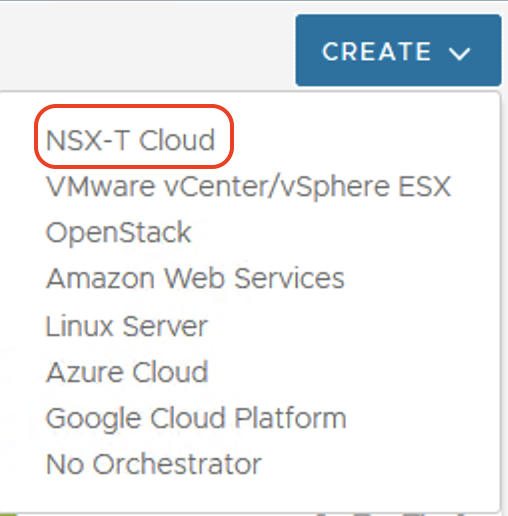Pick Amazon Web Services from the list
This screenshot has width=508, height=516.
coord(195,278)
